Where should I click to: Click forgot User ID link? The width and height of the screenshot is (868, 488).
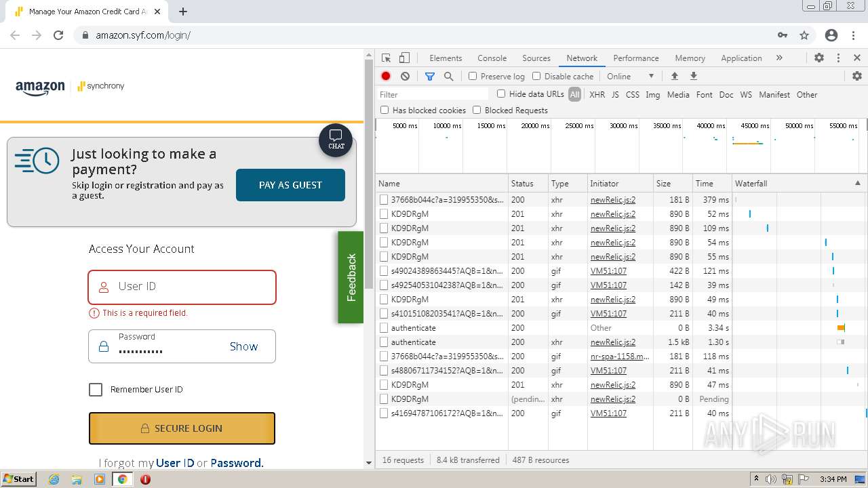tap(175, 463)
